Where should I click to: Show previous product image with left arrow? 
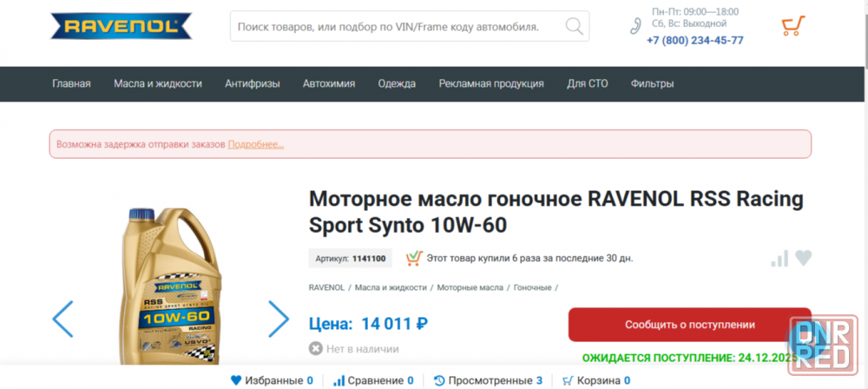click(62, 319)
